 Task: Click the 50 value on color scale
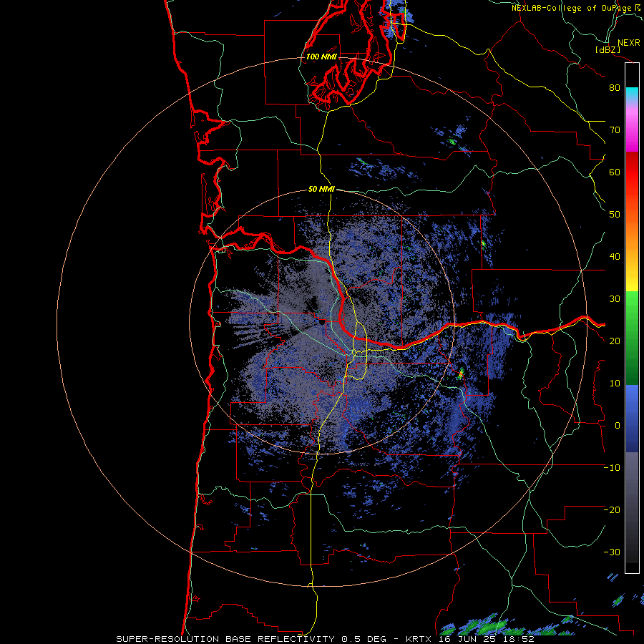click(615, 215)
